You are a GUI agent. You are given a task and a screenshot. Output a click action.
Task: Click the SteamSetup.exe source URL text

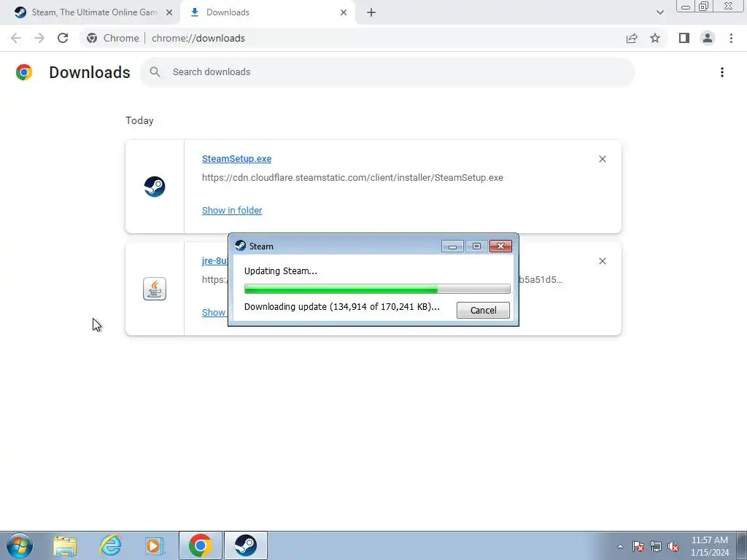tap(352, 178)
